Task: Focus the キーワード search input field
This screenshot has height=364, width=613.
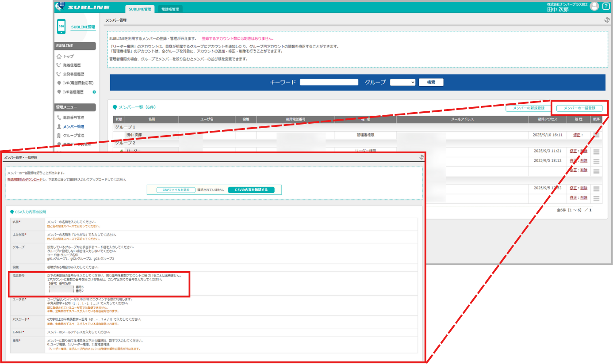Action: click(x=329, y=82)
